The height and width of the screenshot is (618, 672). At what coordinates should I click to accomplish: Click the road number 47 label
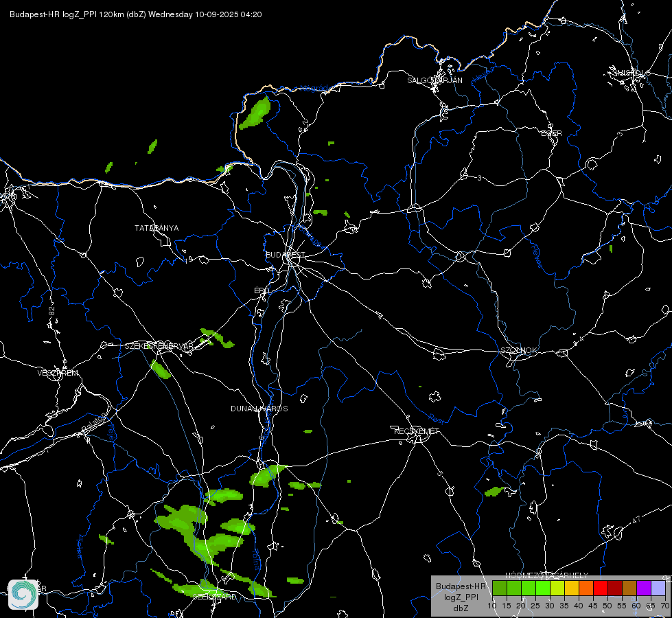pos(636,520)
